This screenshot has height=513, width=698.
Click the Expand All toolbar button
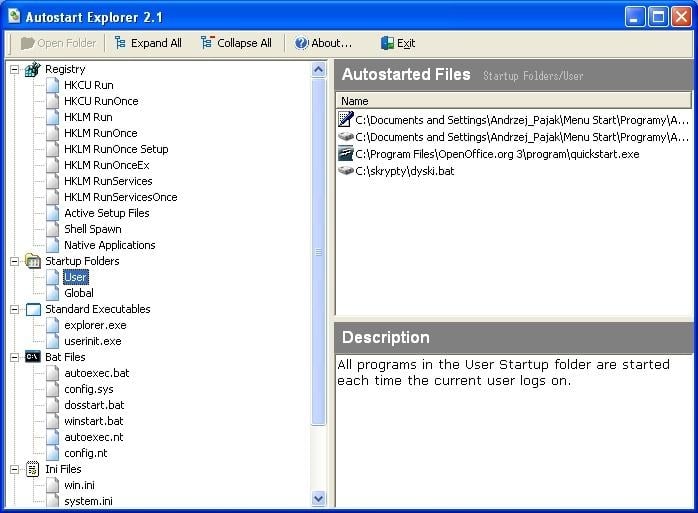point(148,43)
